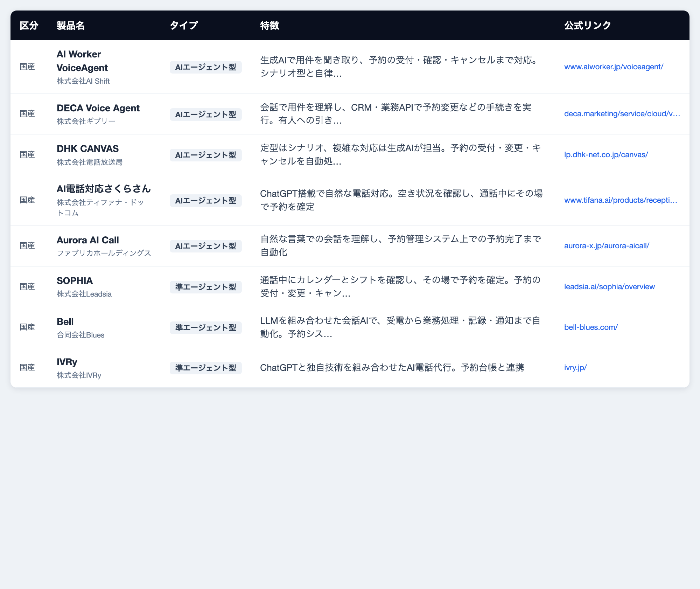Click the 準エージェント型 badge in Bell row
The width and height of the screenshot is (700, 589).
pyautogui.click(x=206, y=328)
